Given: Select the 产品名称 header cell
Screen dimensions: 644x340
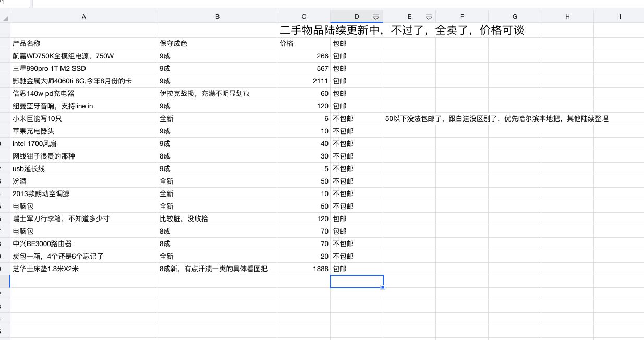Looking at the screenshot, I should [83, 43].
